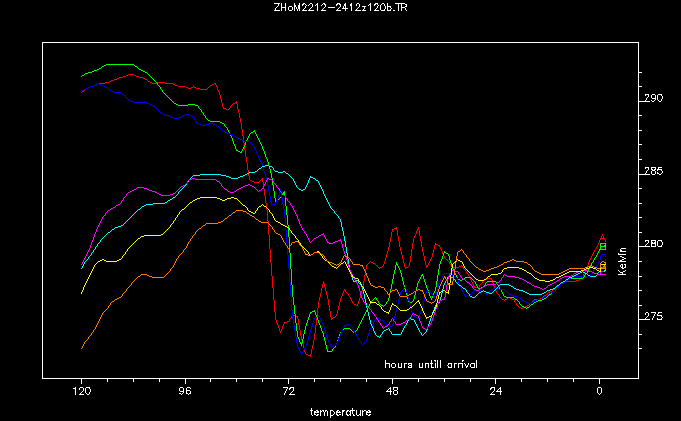Image resolution: width=681 pixels, height=421 pixels.
Task: Click the 'temperature' label below the plot
Action: coord(340,411)
